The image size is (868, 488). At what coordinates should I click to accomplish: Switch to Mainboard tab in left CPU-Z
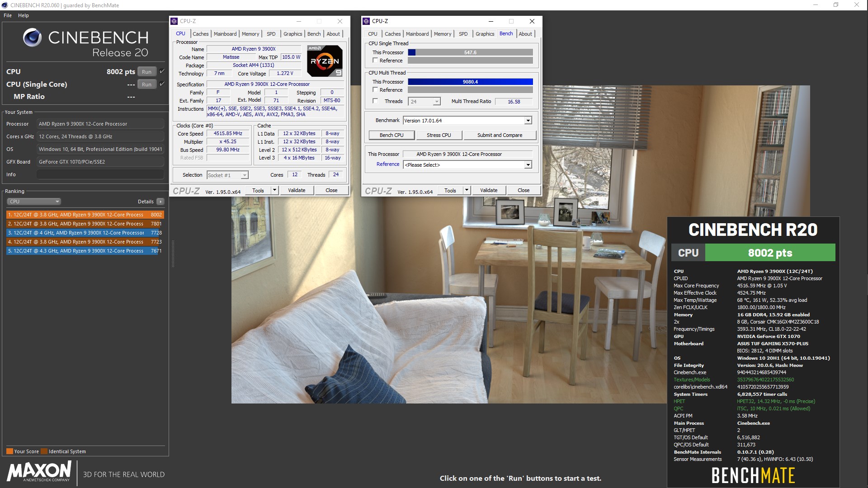[x=225, y=34]
